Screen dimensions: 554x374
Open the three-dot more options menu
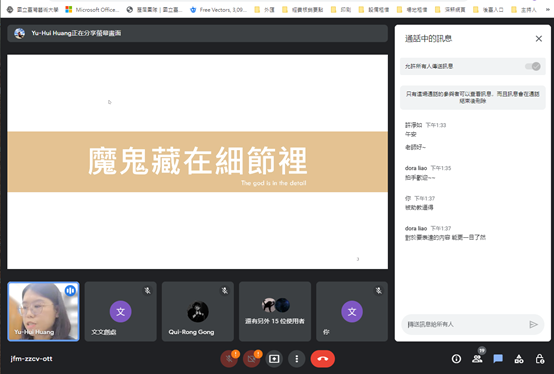coord(297,359)
